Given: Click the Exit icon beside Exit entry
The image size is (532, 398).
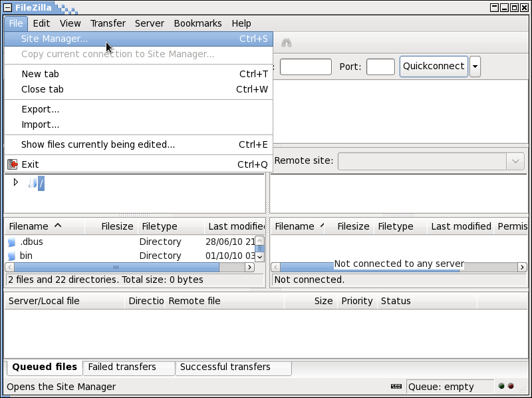Looking at the screenshot, I should click(13, 164).
